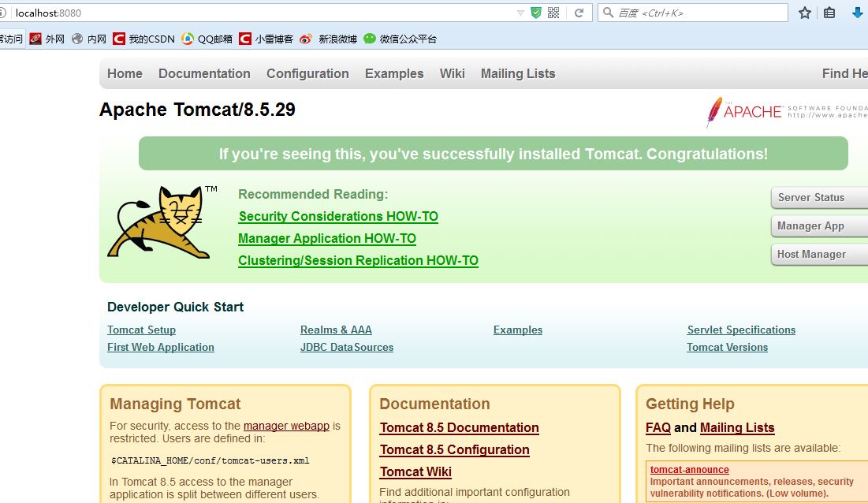The height and width of the screenshot is (503, 868).
Task: Open the tomcat-announce mailing list link
Action: click(689, 469)
